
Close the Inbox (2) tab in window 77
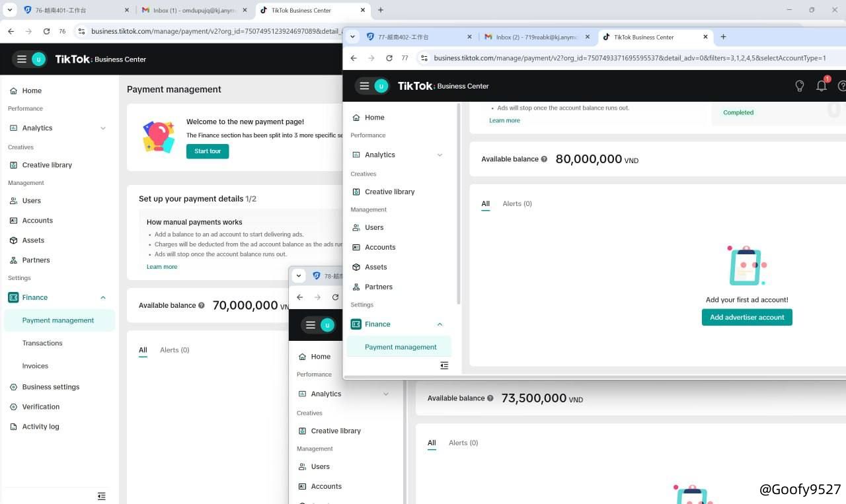588,37
